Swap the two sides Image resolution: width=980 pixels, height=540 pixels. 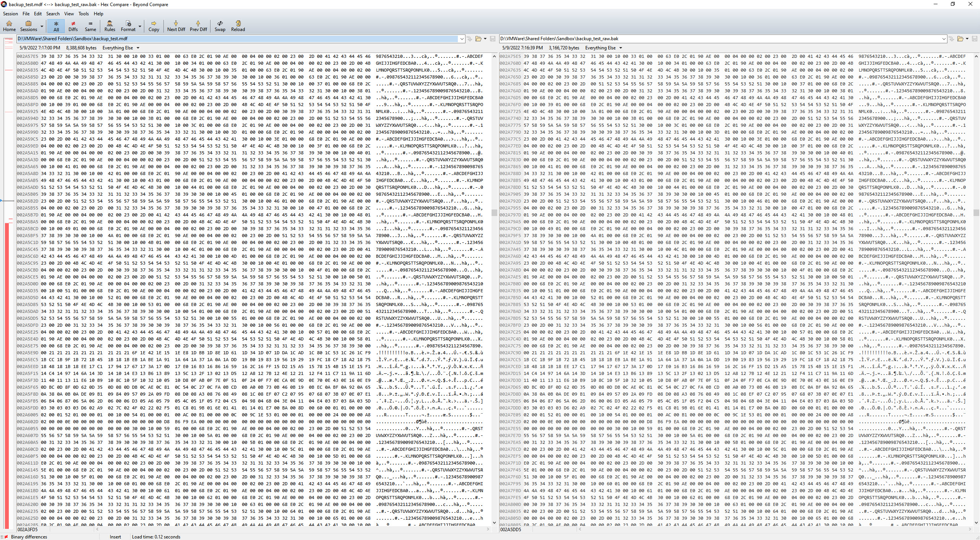click(220, 26)
